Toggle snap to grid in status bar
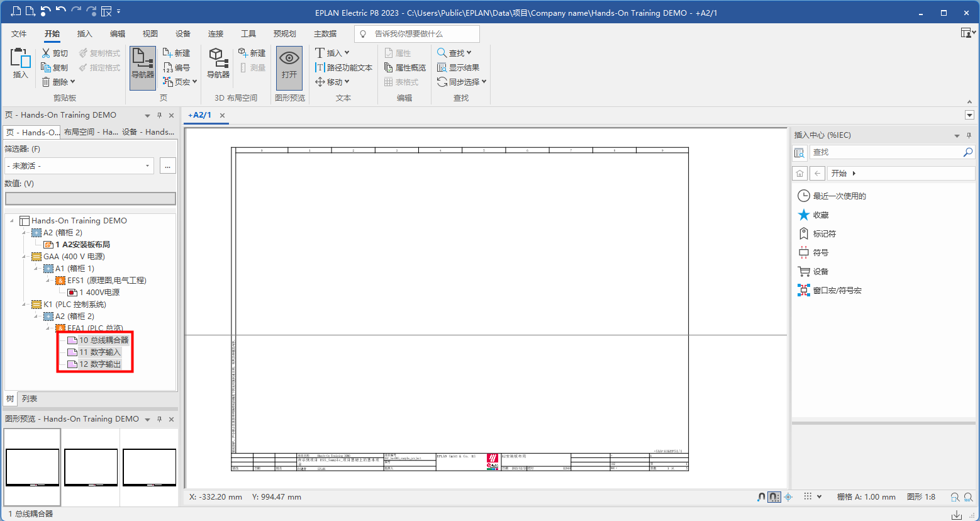Screen dimensions: 980x521 [774, 497]
